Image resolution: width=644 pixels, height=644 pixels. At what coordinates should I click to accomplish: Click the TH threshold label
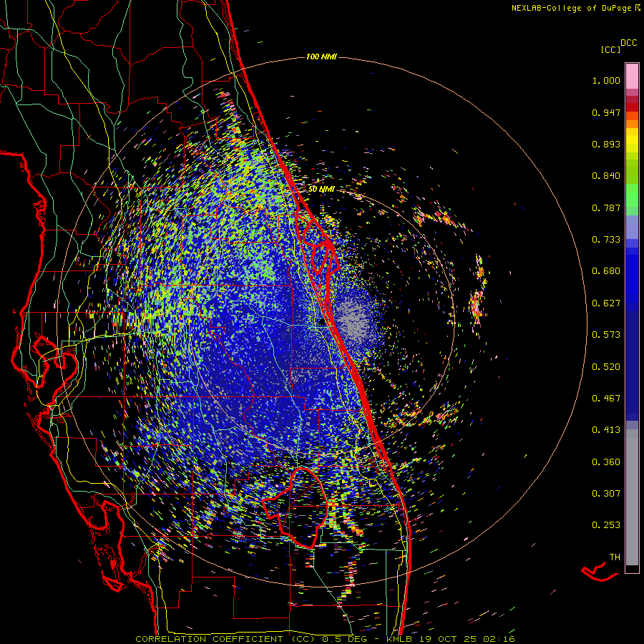click(615, 557)
